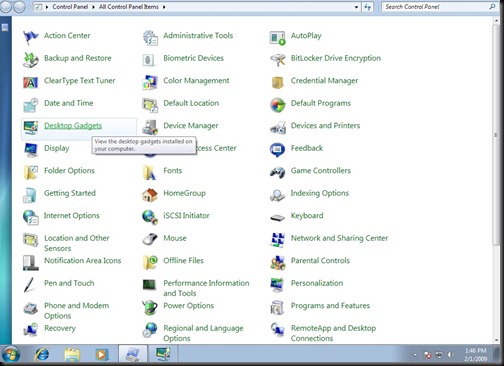
Task: Open Device Manager link
Action: click(191, 126)
